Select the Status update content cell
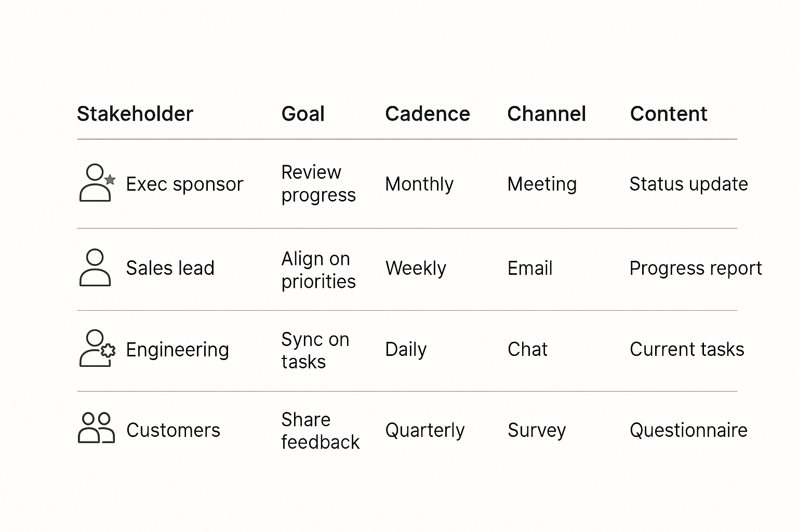This screenshot has height=532, width=798. (688, 184)
